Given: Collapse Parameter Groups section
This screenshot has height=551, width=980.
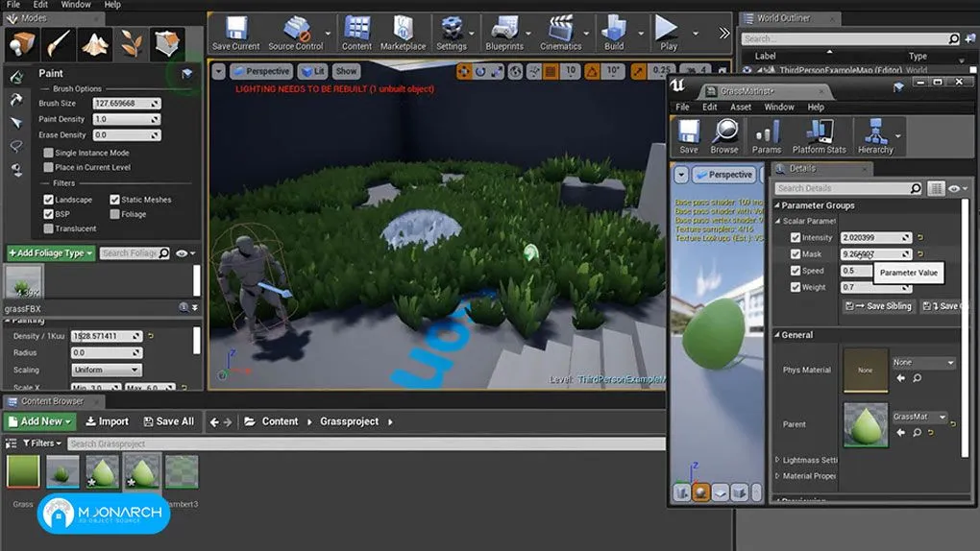Looking at the screenshot, I should (777, 205).
